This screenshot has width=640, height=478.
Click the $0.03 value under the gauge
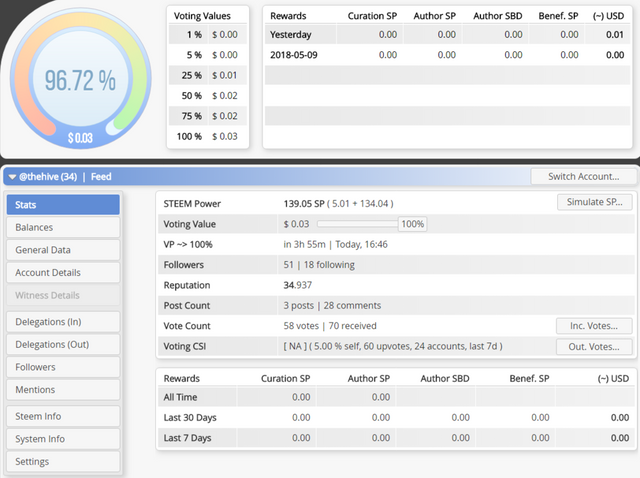pos(80,138)
